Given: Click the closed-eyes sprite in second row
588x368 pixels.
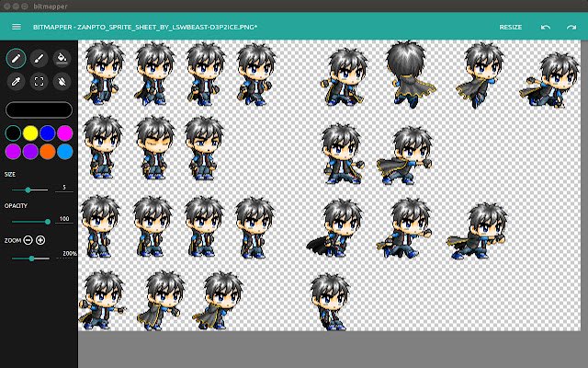Looking at the screenshot, I should pyautogui.click(x=154, y=147).
